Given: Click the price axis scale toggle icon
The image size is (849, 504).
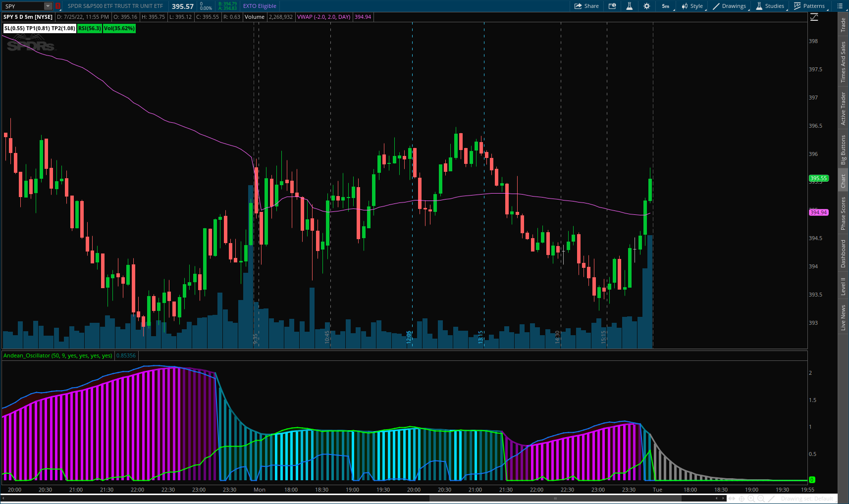Looking at the screenshot, I should pyautogui.click(x=814, y=17).
